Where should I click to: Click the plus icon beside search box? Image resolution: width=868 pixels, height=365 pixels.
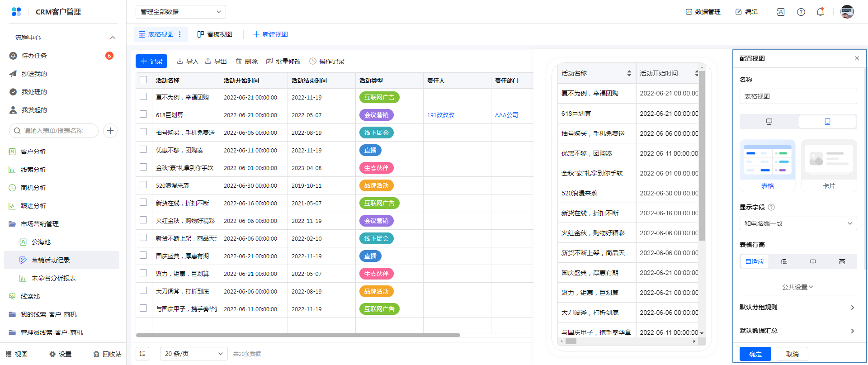coord(110,131)
